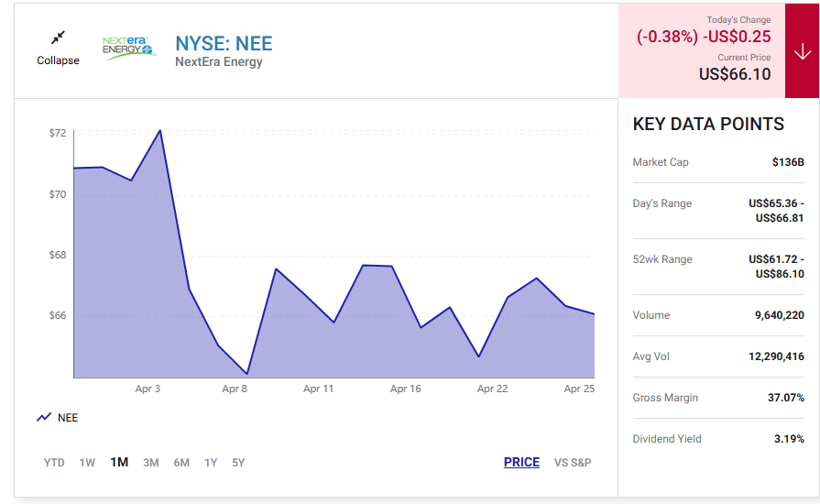Switch chart to VS S&P view
This screenshot has width=820, height=504.
pos(573,463)
